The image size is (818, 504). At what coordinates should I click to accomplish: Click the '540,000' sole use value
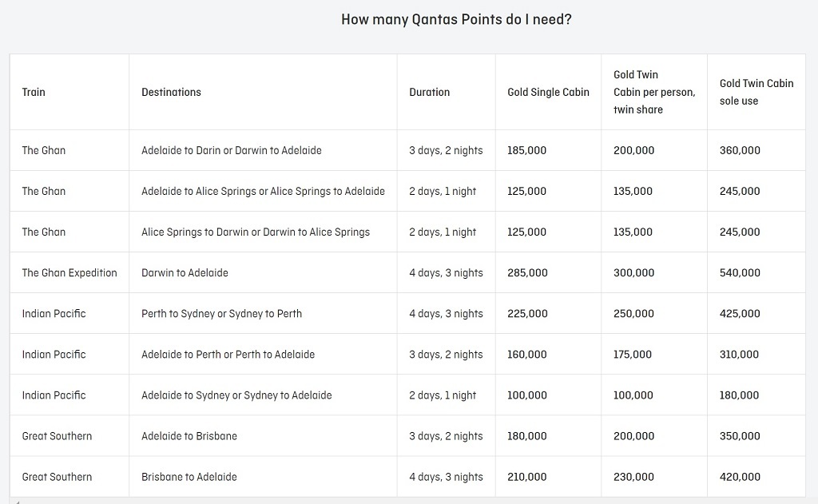pyautogui.click(x=740, y=273)
